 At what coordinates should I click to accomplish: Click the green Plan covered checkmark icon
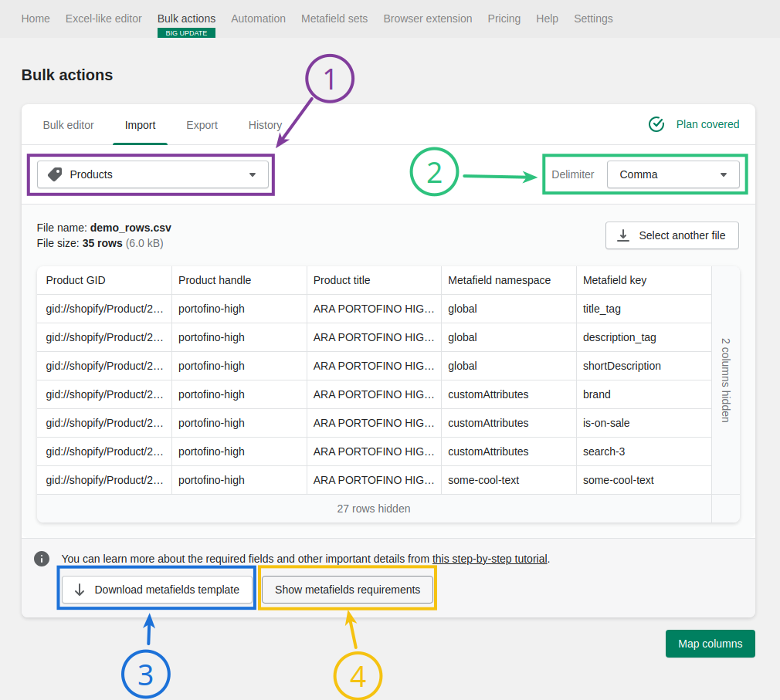point(656,124)
